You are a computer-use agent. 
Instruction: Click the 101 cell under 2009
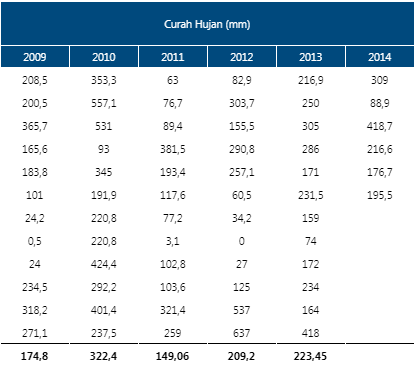(35, 195)
